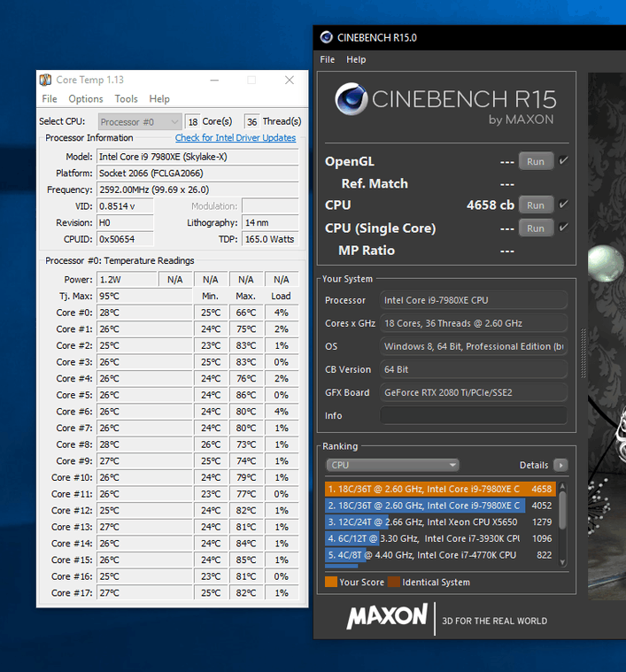Click the CPUID value 0x50654
The width and height of the screenshot is (626, 672).
pyautogui.click(x=125, y=239)
